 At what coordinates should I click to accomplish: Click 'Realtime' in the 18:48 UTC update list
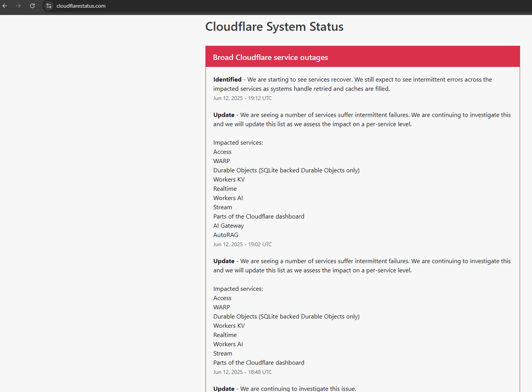point(225,335)
